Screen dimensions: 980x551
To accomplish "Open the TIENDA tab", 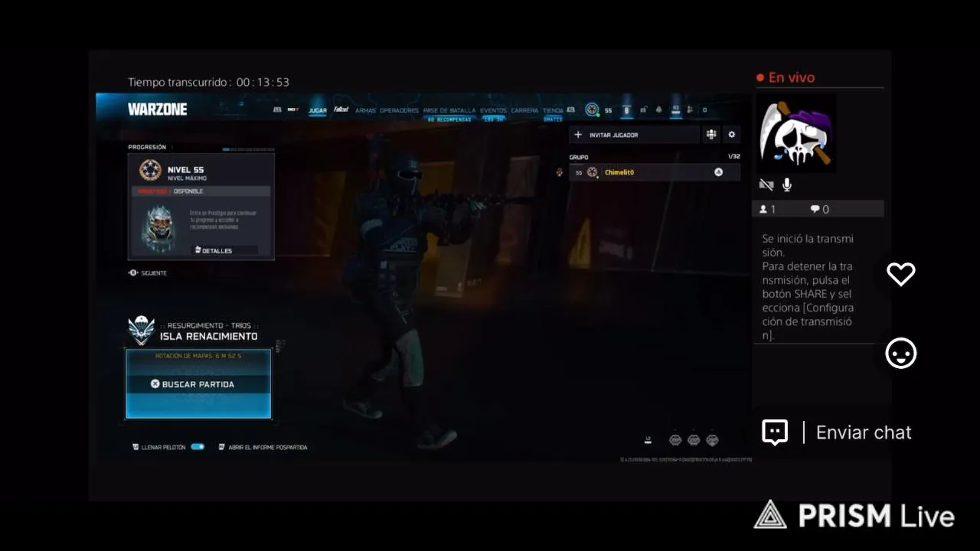I will pyautogui.click(x=553, y=110).
